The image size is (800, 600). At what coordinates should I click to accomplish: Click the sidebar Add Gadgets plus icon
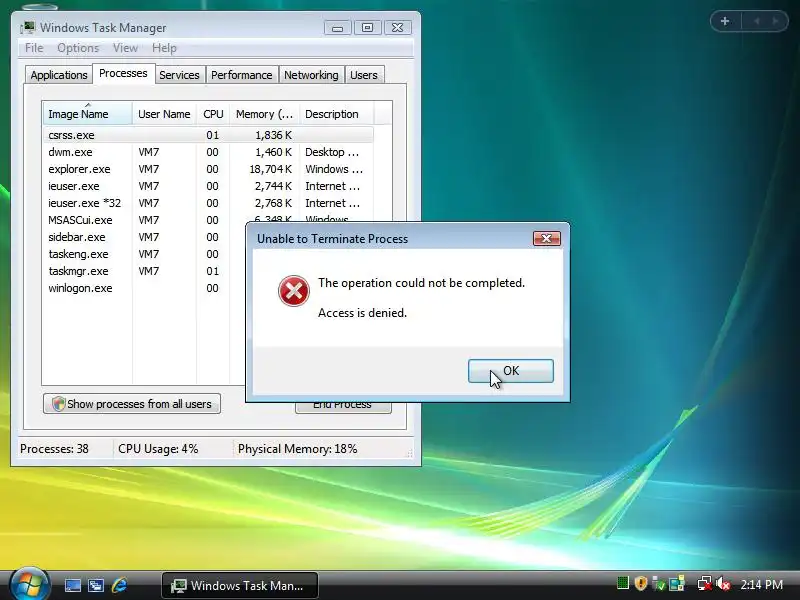point(724,21)
